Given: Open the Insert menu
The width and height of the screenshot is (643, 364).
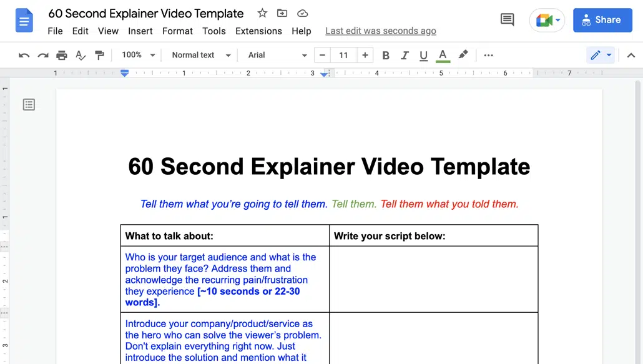Looking at the screenshot, I should click(140, 31).
